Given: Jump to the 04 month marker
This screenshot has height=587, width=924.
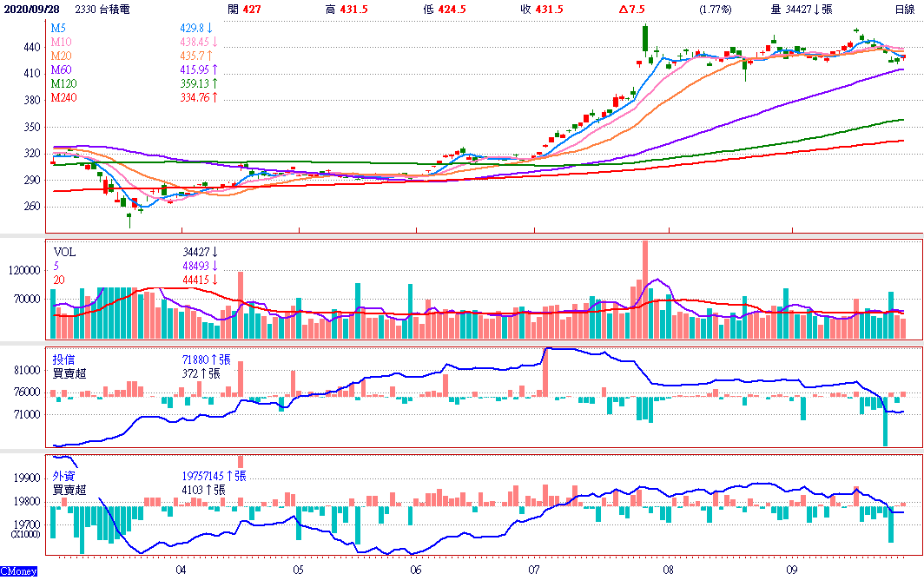Looking at the screenshot, I should click(x=181, y=571).
